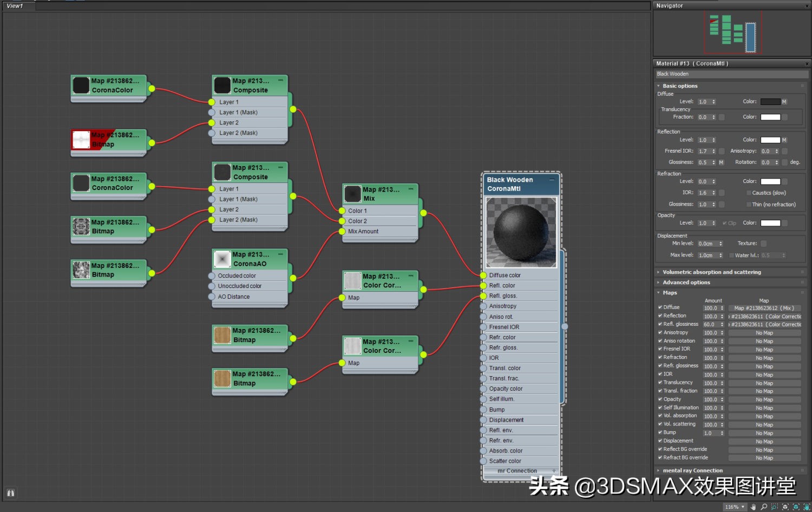Uncheck the Bump map checkbox

pyautogui.click(x=660, y=432)
